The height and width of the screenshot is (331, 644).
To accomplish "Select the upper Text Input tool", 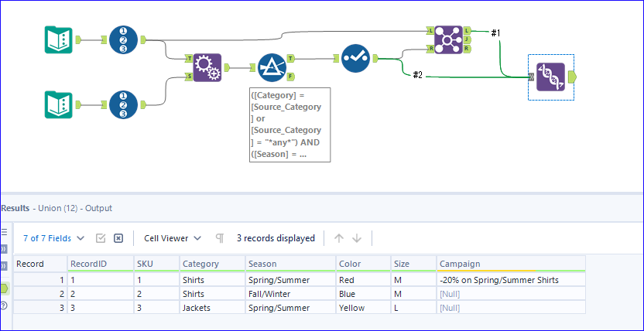I will (58, 39).
